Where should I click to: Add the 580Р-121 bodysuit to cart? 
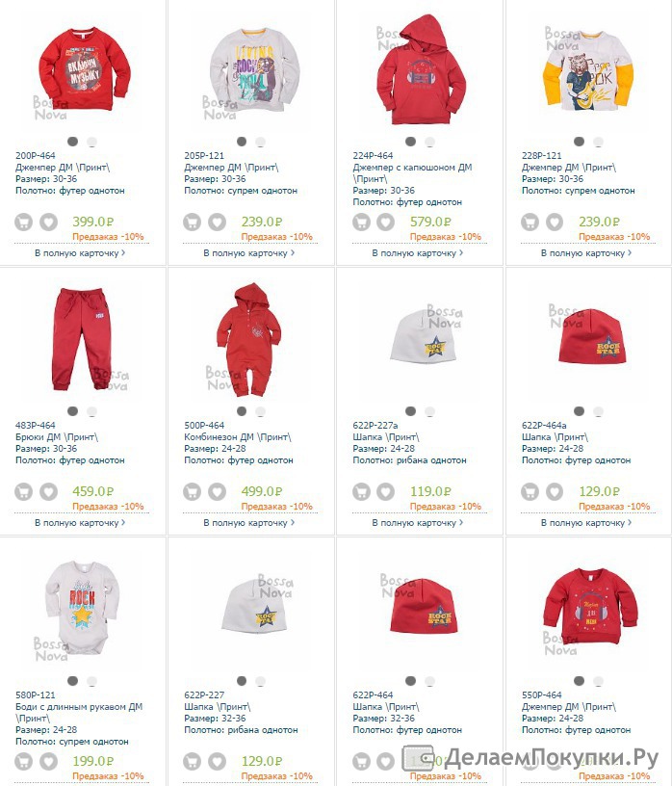point(23,761)
